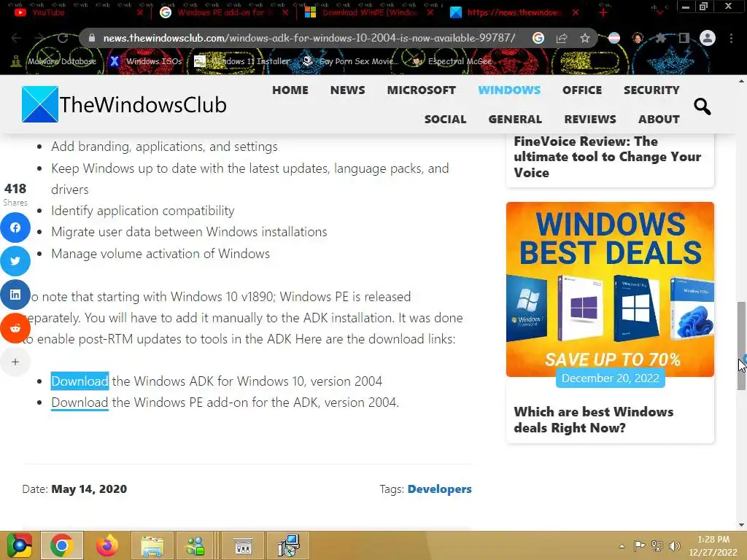Go back to previous page
747x560 pixels.
click(x=16, y=38)
